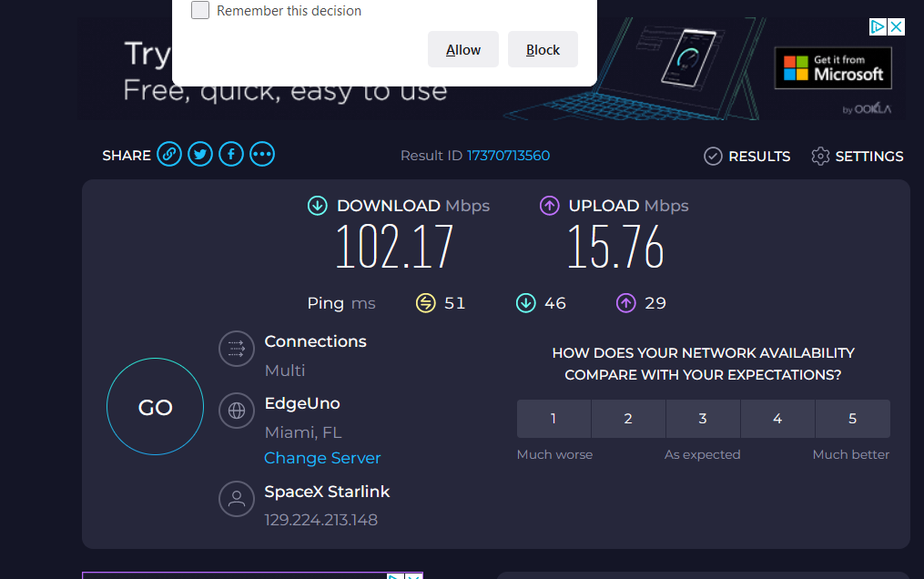This screenshot has height=579, width=924.
Task: Click the SpaceX Starlink provider name
Action: (327, 492)
